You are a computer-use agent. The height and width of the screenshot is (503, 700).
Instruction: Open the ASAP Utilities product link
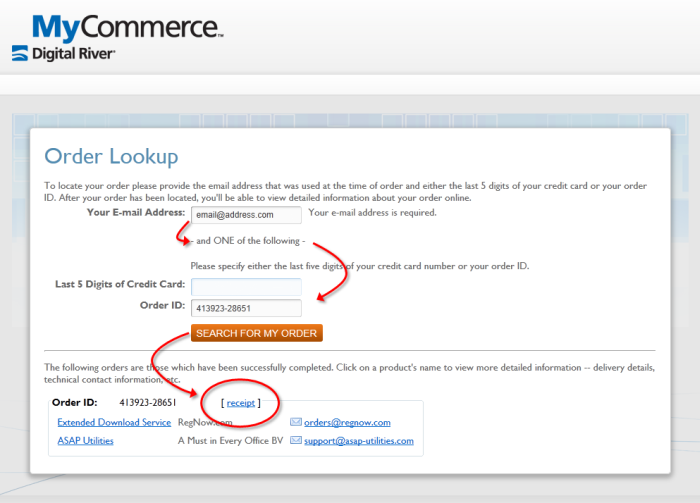click(x=85, y=441)
